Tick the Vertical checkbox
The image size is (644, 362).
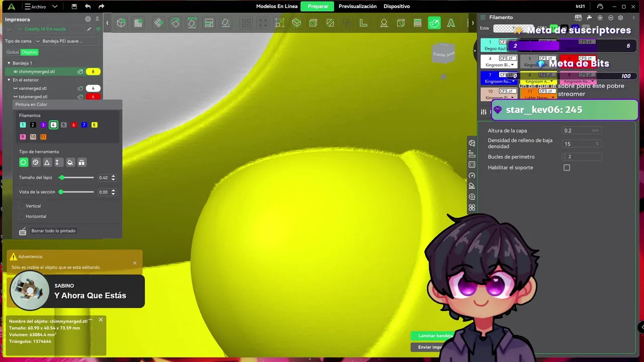(x=22, y=206)
